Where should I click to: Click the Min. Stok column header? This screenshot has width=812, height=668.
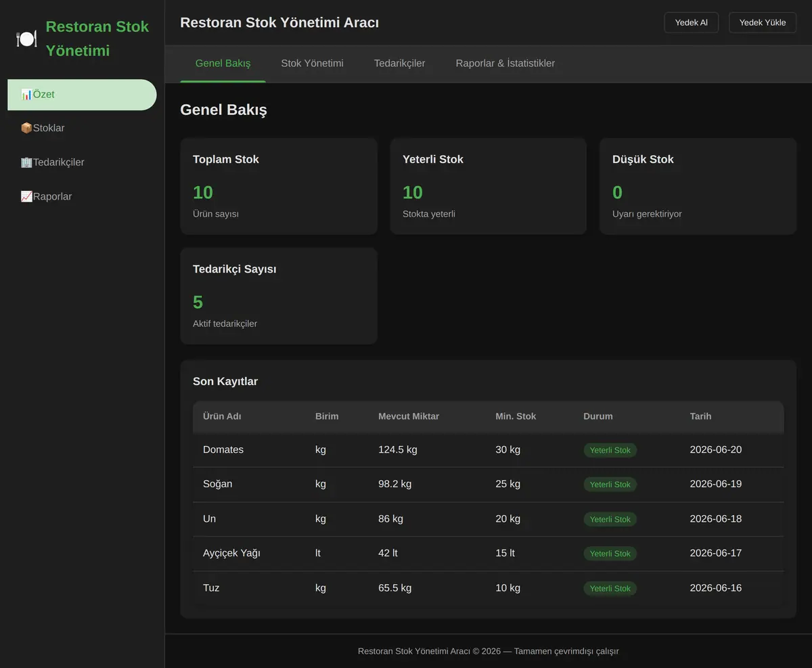(x=516, y=416)
